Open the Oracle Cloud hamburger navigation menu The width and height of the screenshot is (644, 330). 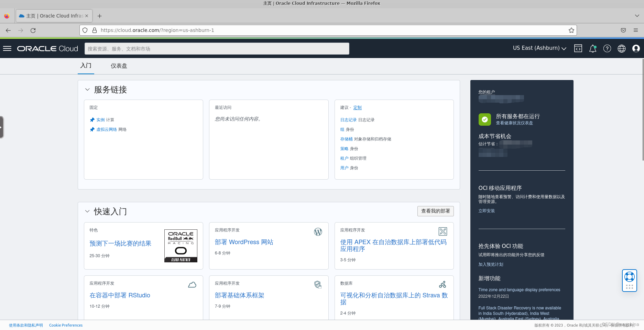click(x=7, y=48)
